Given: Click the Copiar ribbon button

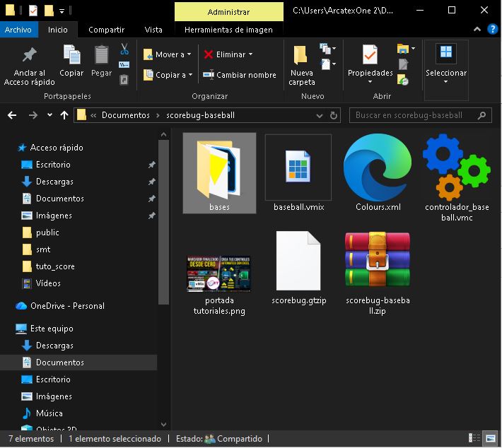Looking at the screenshot, I should [x=71, y=61].
